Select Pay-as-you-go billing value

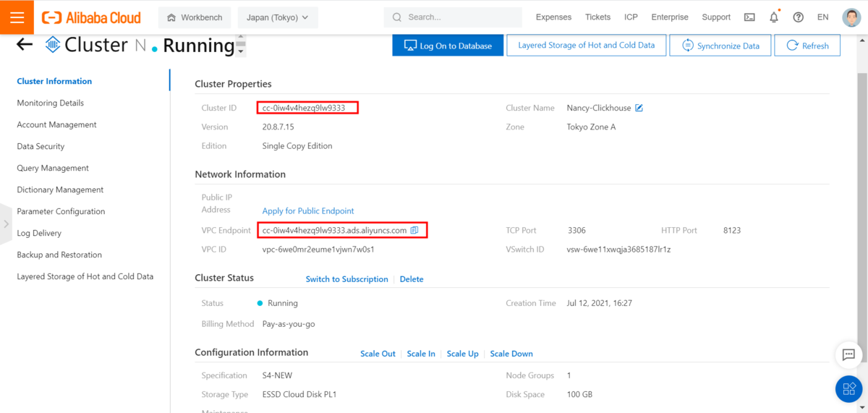tap(288, 324)
